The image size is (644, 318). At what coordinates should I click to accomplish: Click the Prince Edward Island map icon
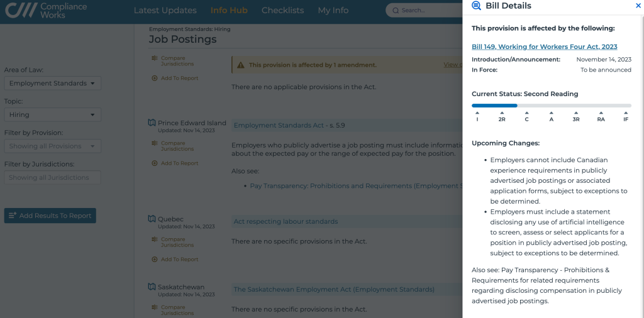(152, 123)
